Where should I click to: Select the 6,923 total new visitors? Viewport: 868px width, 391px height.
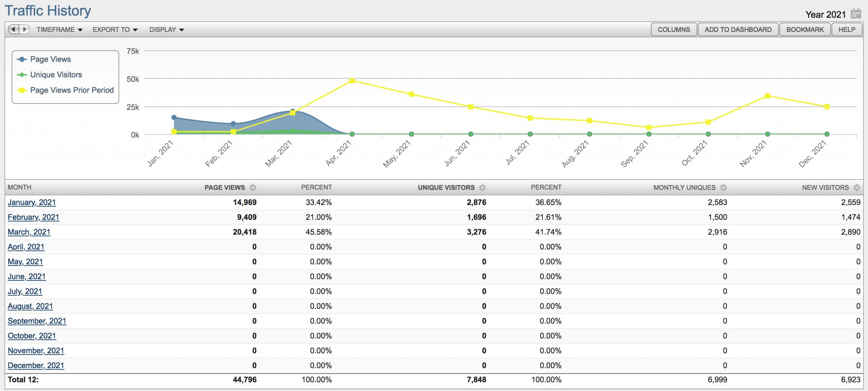coord(851,379)
